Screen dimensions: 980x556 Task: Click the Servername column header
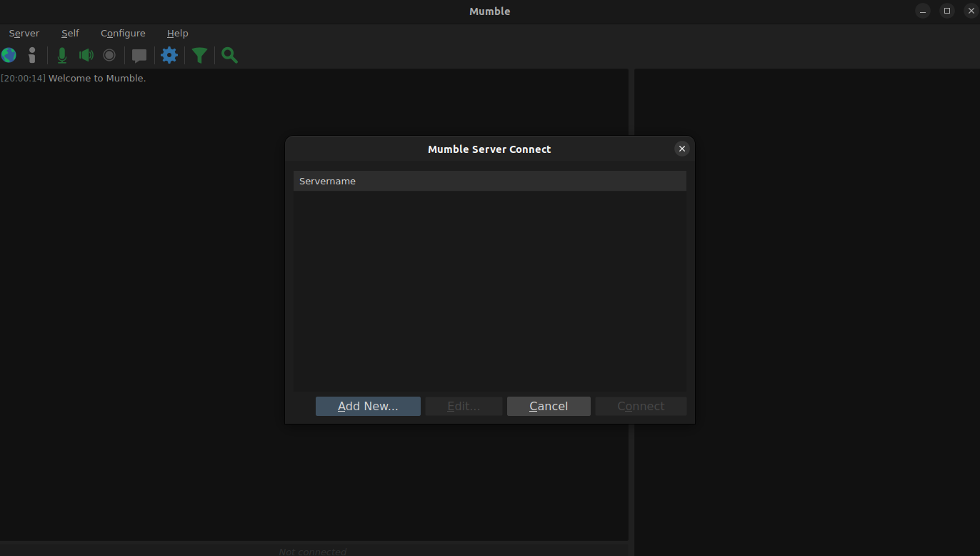click(489, 181)
